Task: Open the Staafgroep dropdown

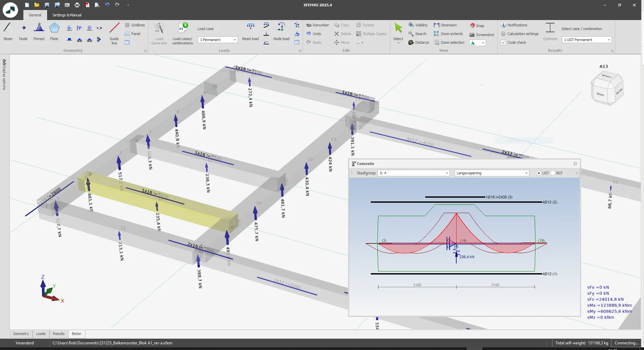Action: 414,173
